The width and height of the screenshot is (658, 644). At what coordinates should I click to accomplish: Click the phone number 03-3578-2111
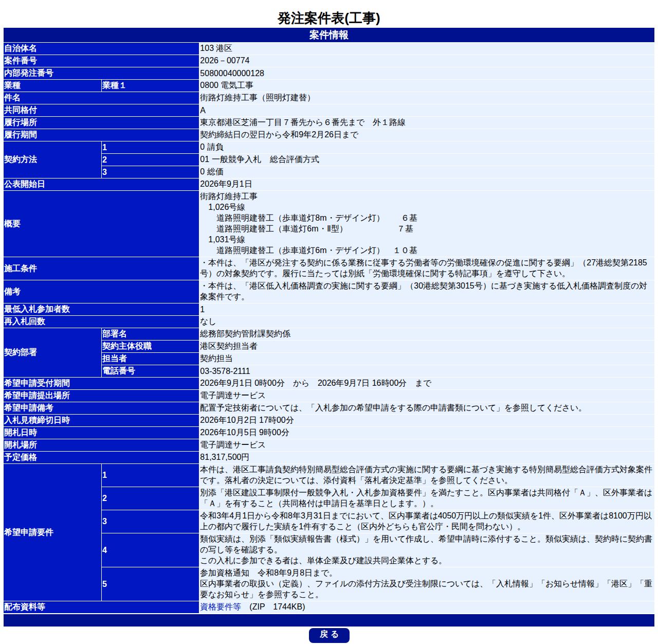pyautogui.click(x=225, y=371)
